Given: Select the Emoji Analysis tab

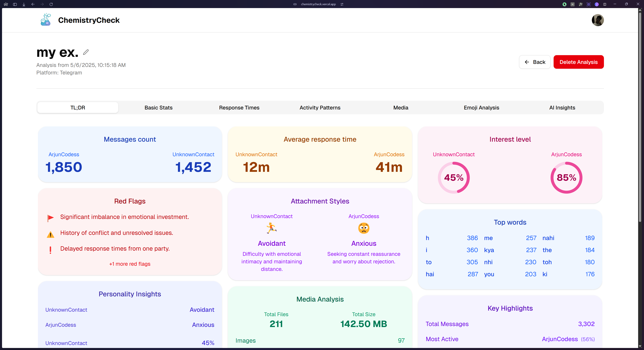Looking at the screenshot, I should point(481,108).
